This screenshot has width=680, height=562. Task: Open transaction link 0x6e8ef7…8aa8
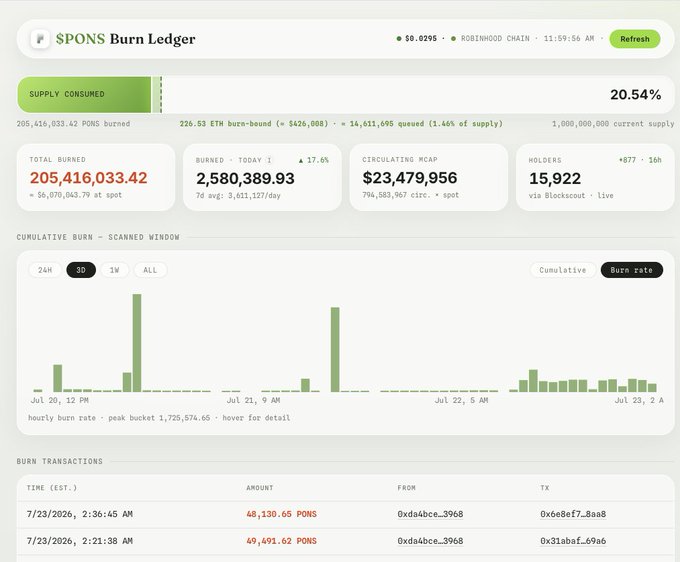click(x=573, y=514)
